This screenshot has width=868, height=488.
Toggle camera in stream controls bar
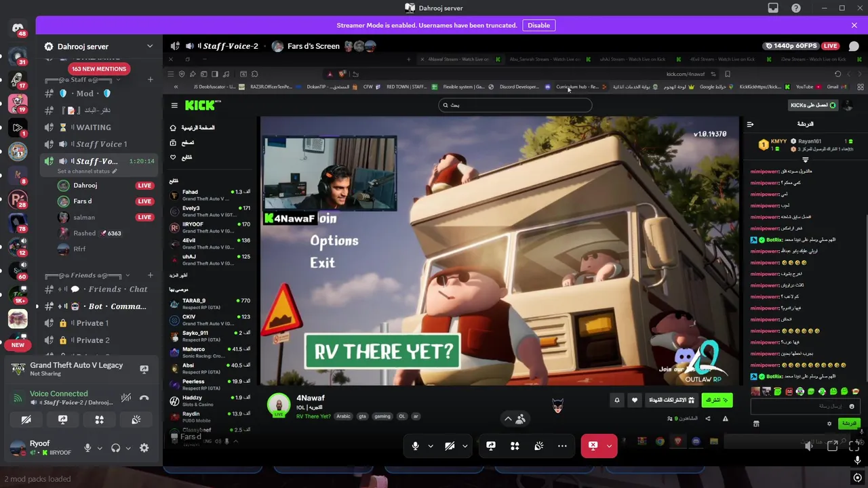[x=450, y=446]
